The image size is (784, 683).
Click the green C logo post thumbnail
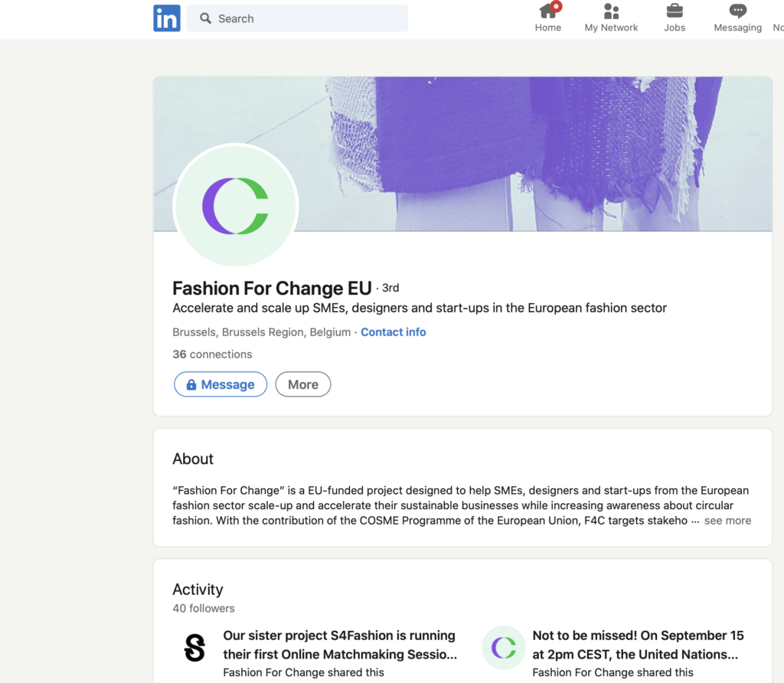[x=504, y=648]
